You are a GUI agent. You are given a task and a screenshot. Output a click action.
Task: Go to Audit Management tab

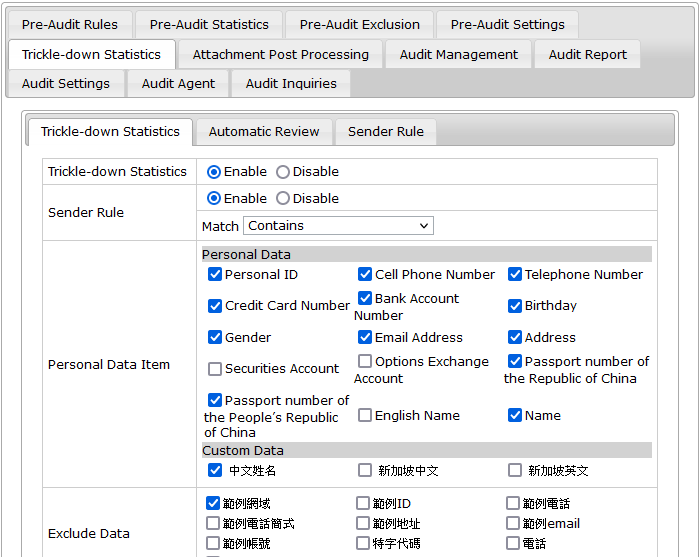click(x=458, y=55)
